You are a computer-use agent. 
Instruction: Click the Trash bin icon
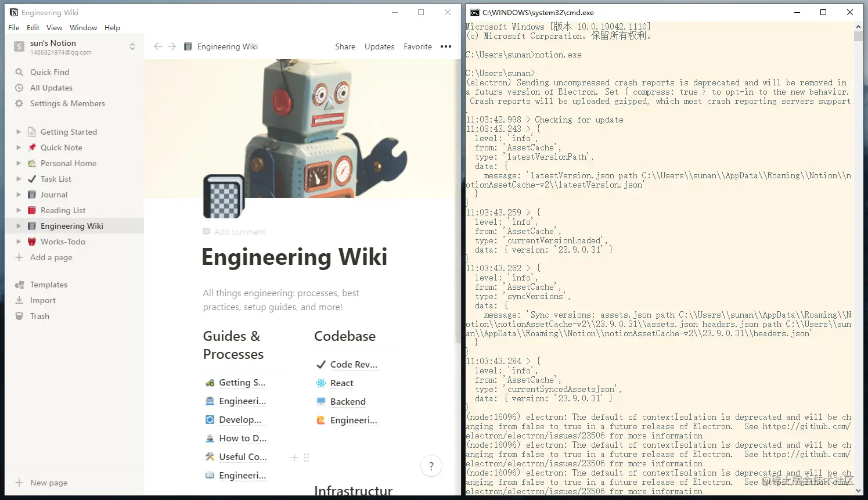click(x=19, y=316)
